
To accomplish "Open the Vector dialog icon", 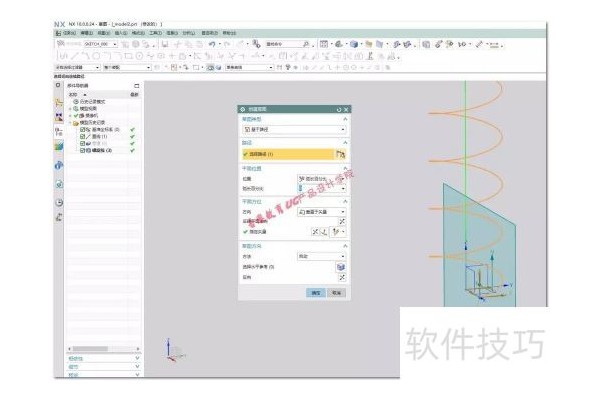I will tap(324, 232).
